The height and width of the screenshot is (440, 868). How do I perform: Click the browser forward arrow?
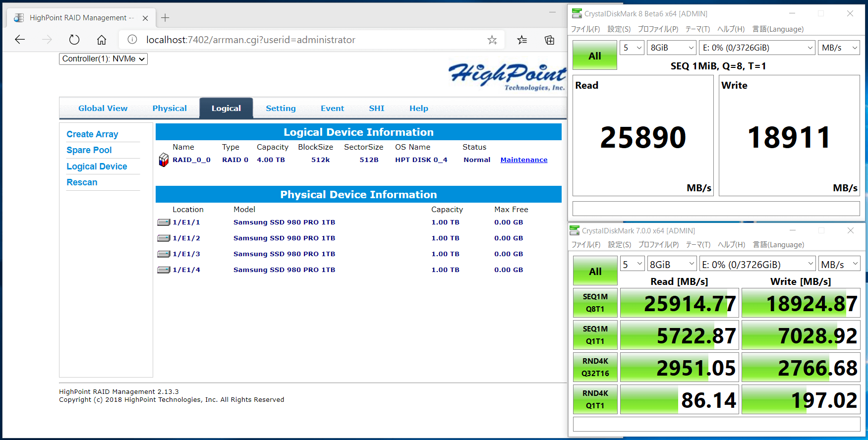click(x=47, y=40)
